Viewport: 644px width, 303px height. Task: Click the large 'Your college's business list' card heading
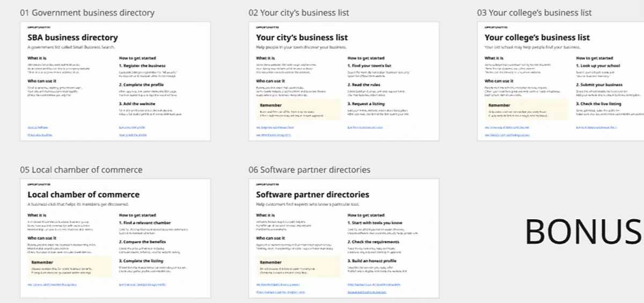point(537,38)
